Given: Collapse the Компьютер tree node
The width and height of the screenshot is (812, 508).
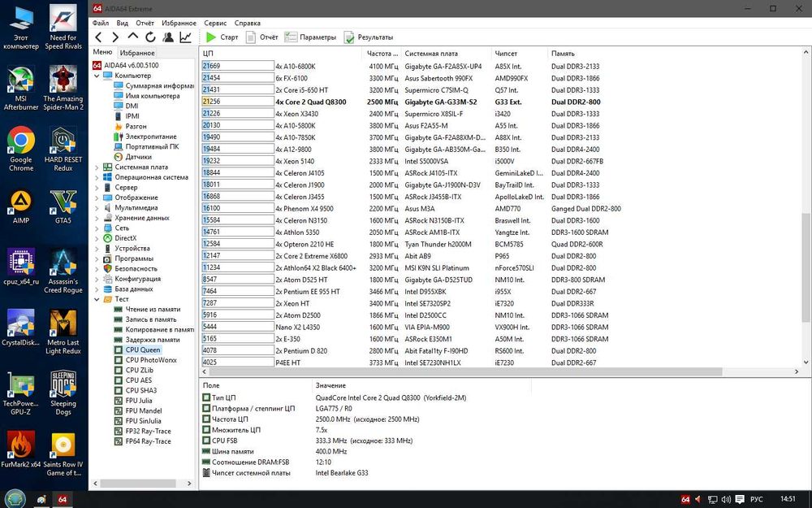Looking at the screenshot, I should (97, 76).
